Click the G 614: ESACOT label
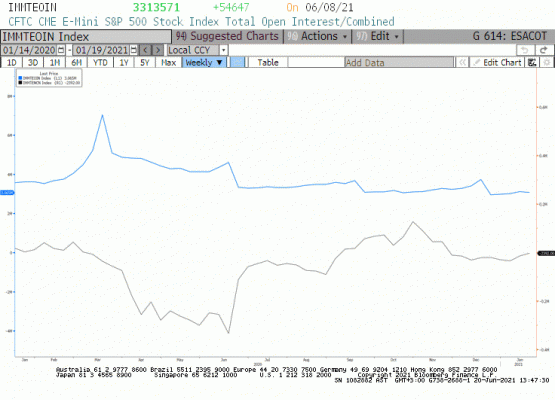 coord(510,36)
